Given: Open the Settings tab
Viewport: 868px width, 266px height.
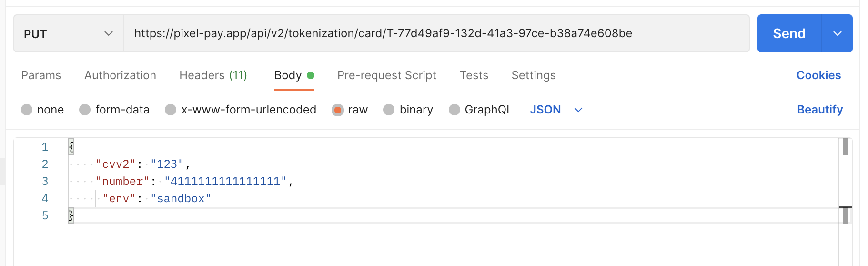Looking at the screenshot, I should (533, 75).
